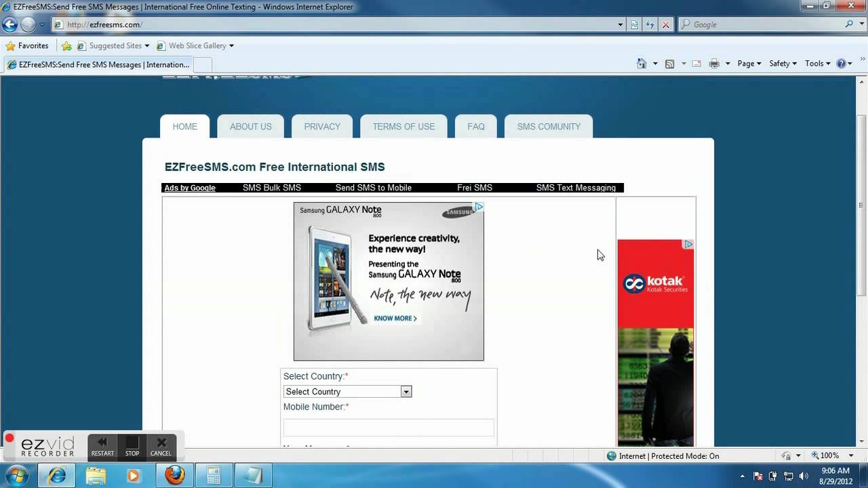Click SMS Text Messaging ad link

(576, 188)
